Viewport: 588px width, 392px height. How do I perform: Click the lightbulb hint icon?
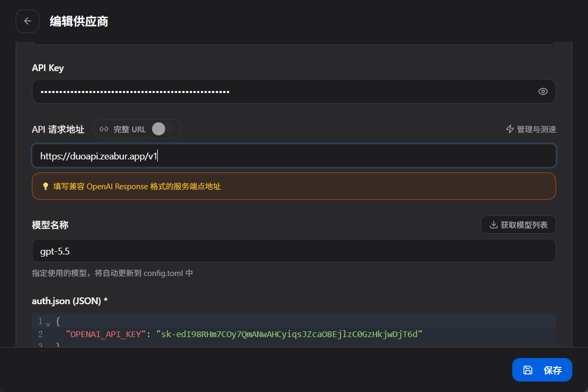point(45,187)
